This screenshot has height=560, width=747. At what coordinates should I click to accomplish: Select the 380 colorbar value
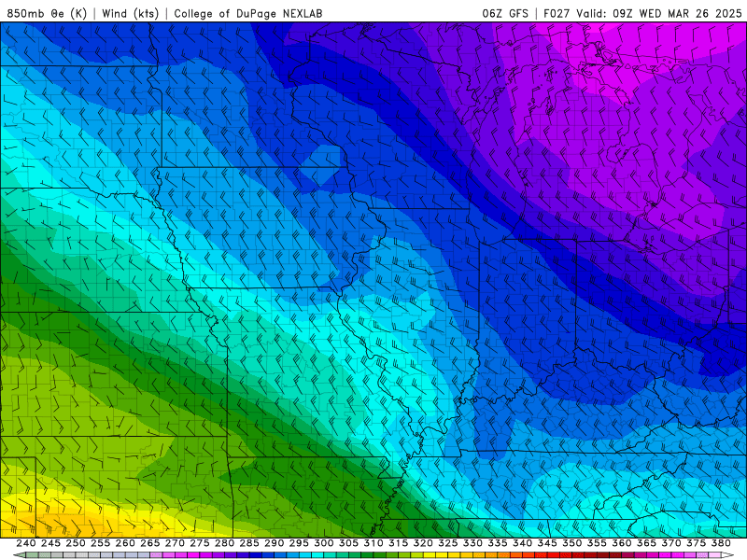point(721,543)
